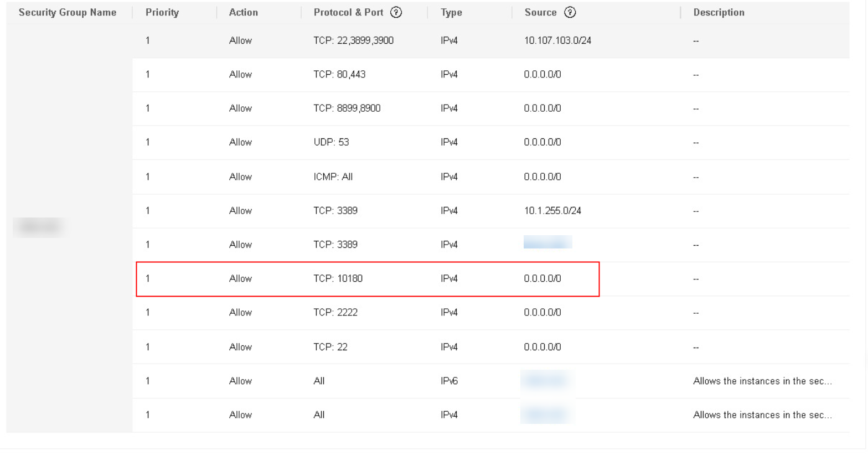This screenshot has width=868, height=456.
Task: Select the TCP: 8899,8900 rule
Action: (x=347, y=108)
